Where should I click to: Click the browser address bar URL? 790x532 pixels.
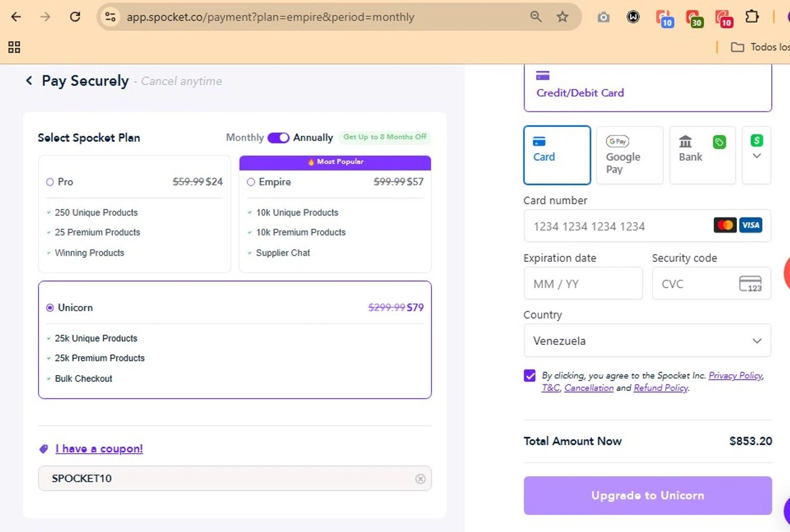coord(270,17)
